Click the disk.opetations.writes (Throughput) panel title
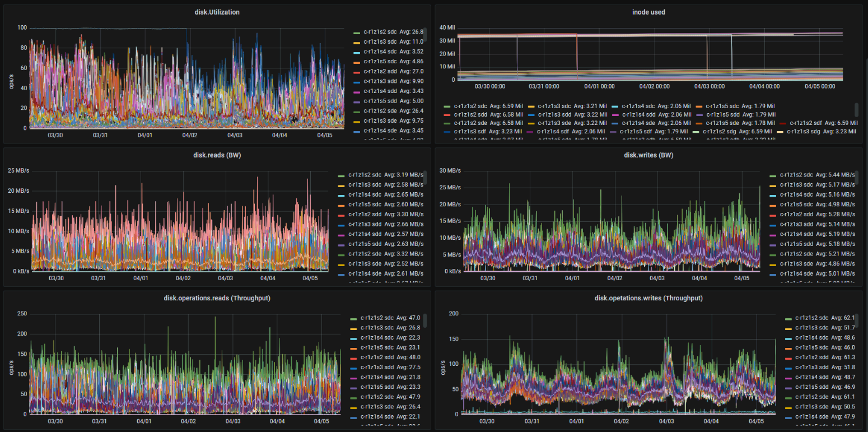The height and width of the screenshot is (432, 868). click(648, 298)
